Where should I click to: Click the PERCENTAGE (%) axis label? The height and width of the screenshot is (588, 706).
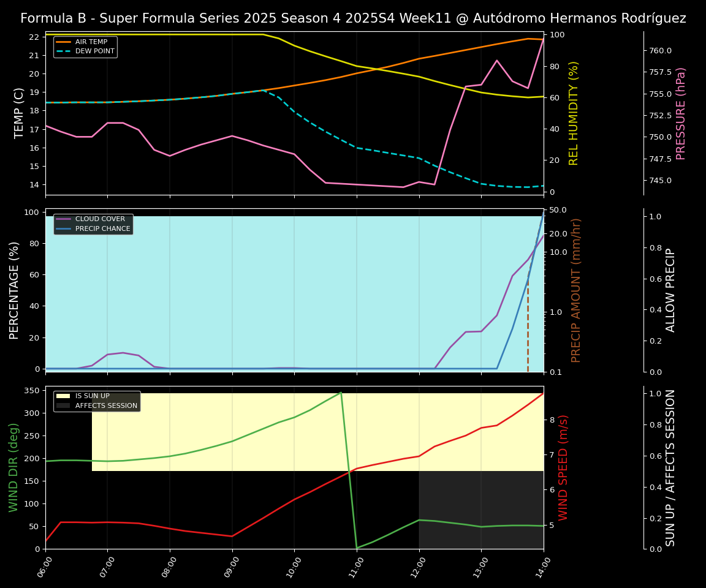[14, 290]
